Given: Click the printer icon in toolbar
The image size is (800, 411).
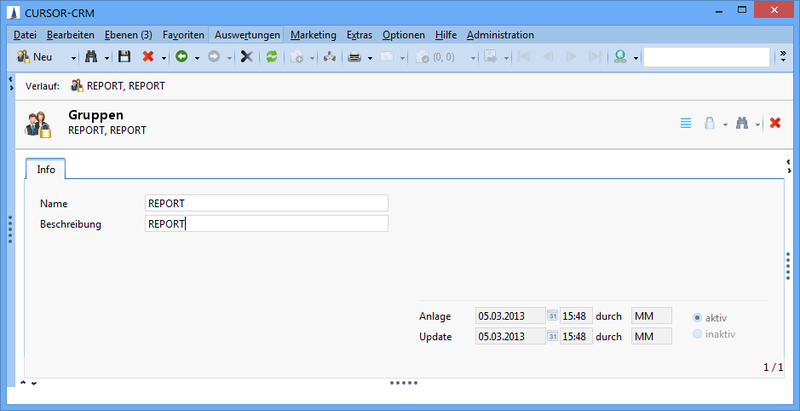Looking at the screenshot, I should (354, 58).
